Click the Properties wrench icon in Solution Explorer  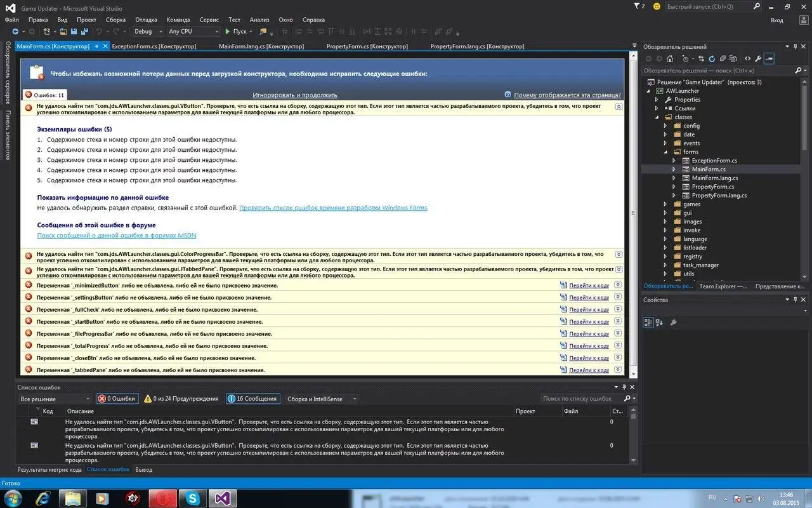[758, 58]
